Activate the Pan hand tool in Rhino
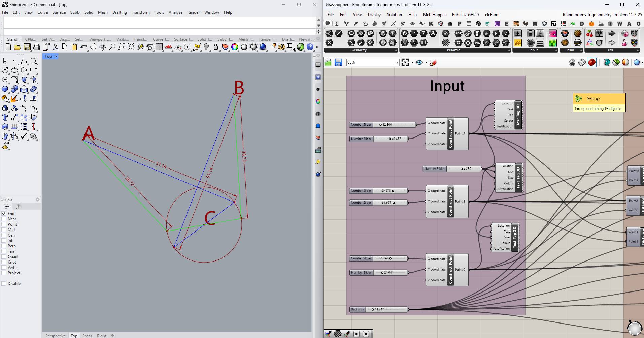Image resolution: width=644 pixels, height=338 pixels. tap(93, 47)
